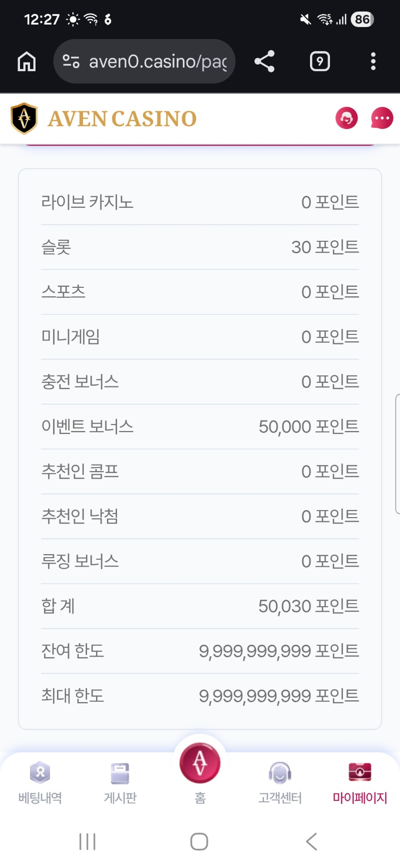This screenshot has width=400, height=868.
Task: Tap the browser home icon
Action: coord(26,62)
